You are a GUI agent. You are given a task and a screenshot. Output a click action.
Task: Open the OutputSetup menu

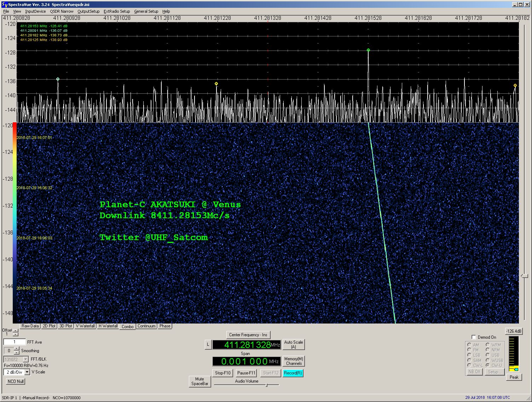click(x=88, y=11)
